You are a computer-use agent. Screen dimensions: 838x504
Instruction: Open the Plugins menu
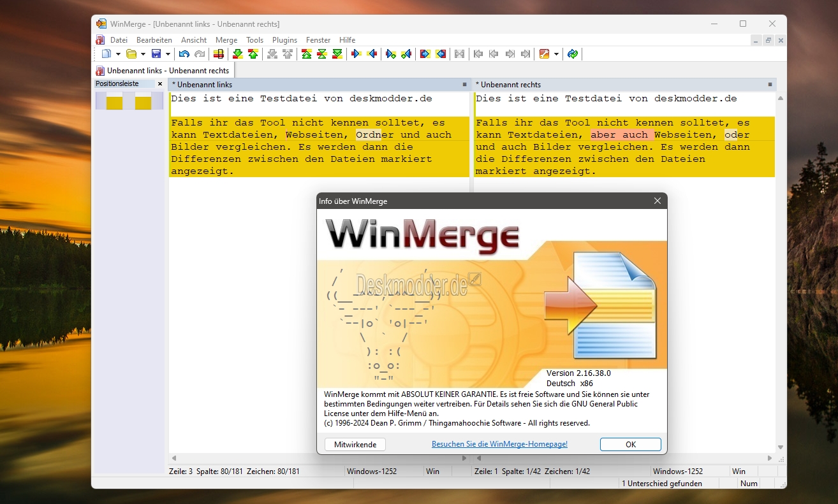point(285,40)
